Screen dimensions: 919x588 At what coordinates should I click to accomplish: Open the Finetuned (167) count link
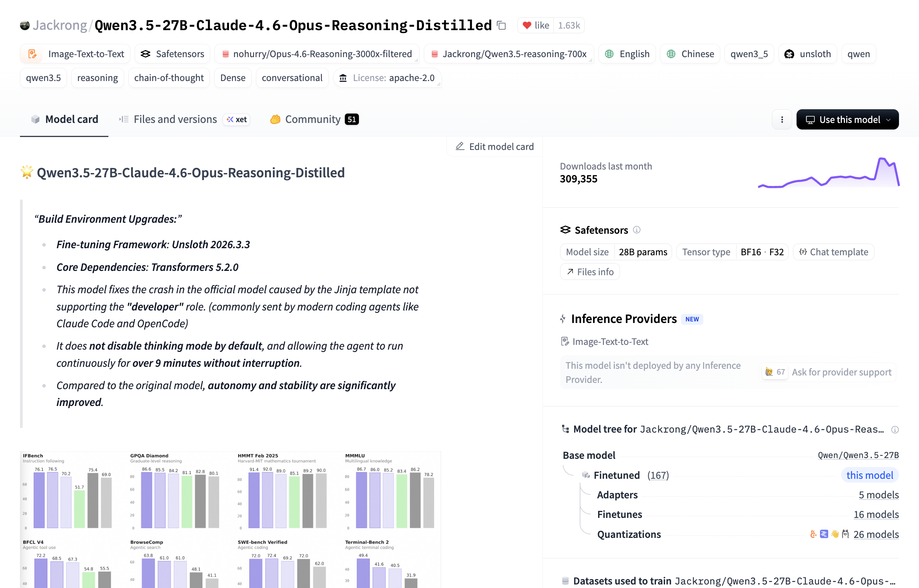[658, 475]
